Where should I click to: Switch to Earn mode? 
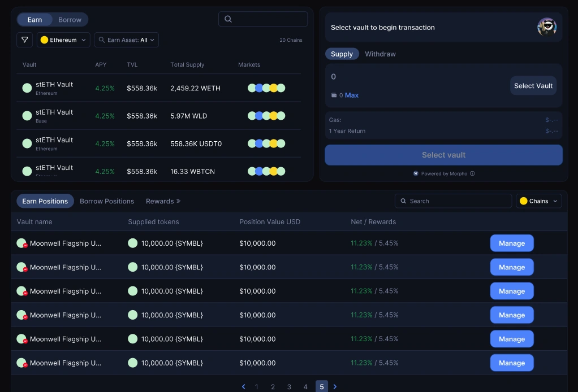coord(34,20)
